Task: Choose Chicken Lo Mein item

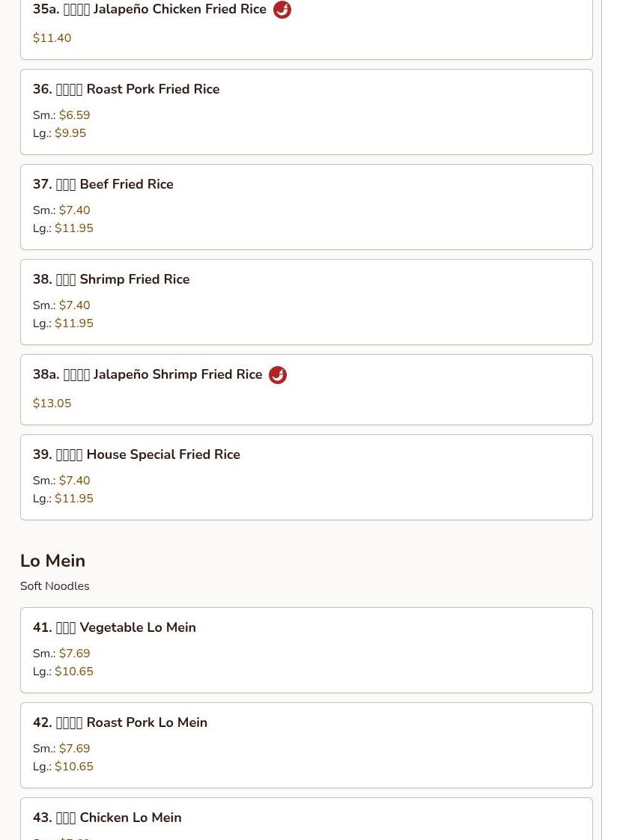Action: coord(107,818)
